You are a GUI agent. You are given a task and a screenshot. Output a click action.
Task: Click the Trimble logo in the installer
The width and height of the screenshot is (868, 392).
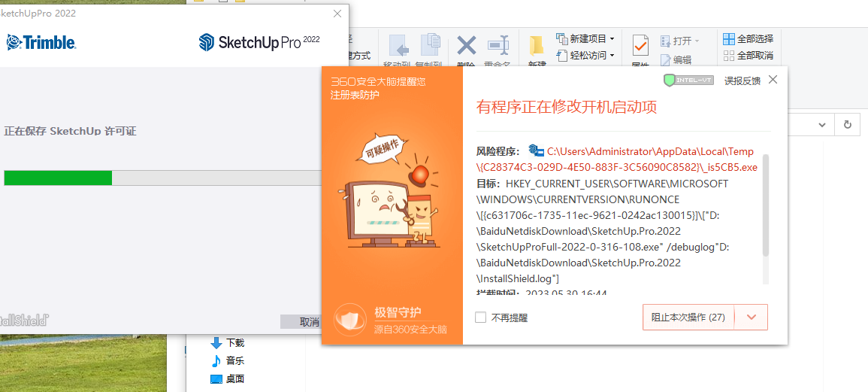(41, 42)
